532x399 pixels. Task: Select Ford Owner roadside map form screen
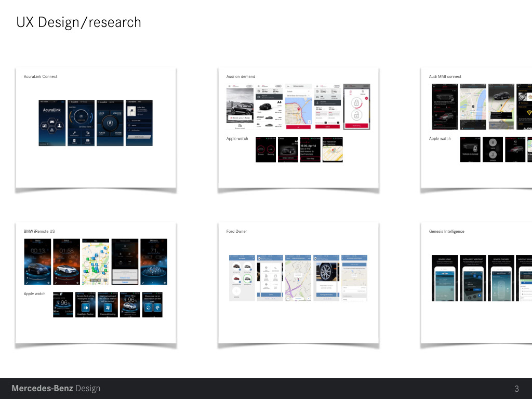click(x=354, y=278)
